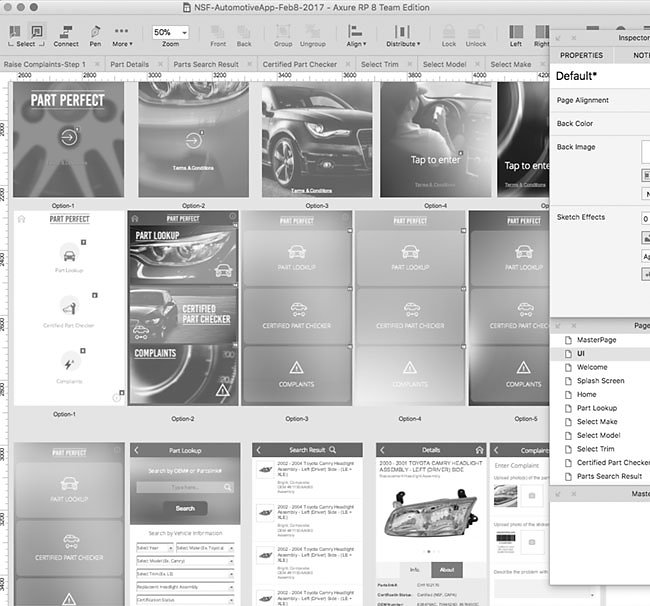The image size is (650, 606).
Task: Select the Home page
Action: tap(586, 395)
